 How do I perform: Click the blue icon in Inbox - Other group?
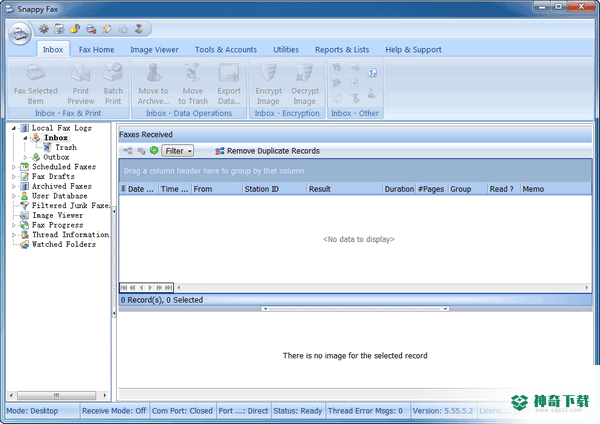pos(372,73)
